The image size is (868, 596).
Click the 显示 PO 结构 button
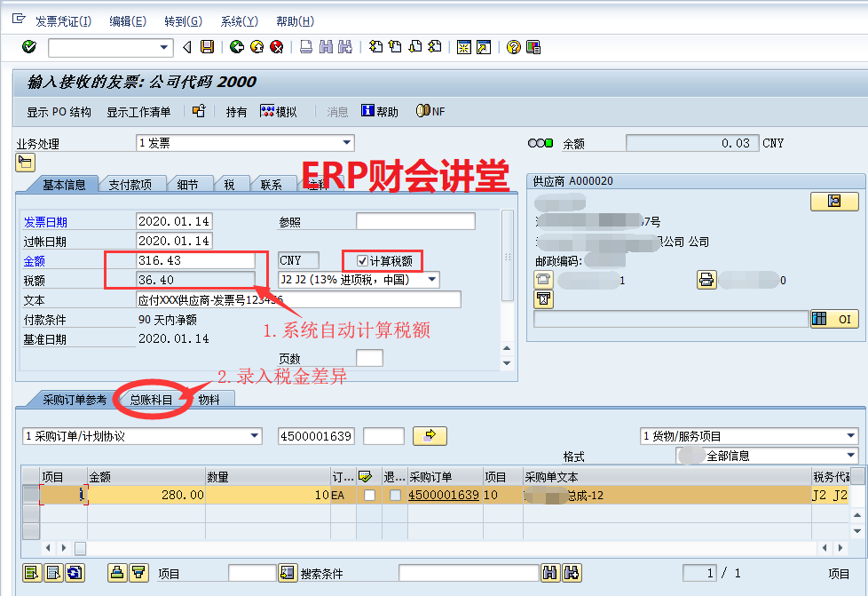(59, 112)
